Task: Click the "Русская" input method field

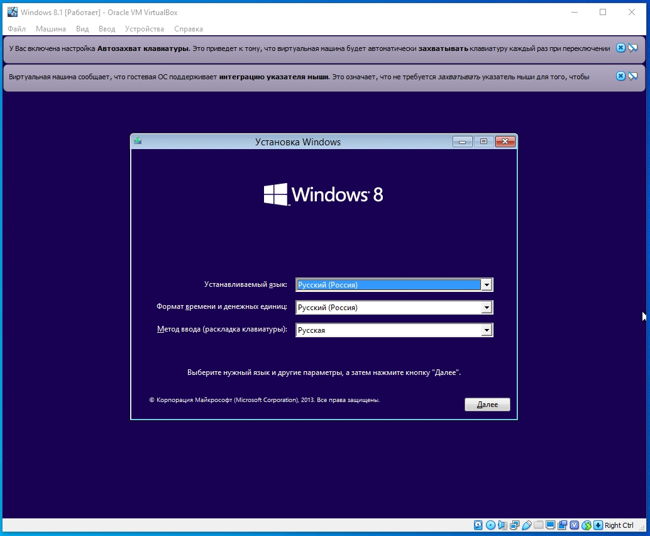Action: [394, 330]
